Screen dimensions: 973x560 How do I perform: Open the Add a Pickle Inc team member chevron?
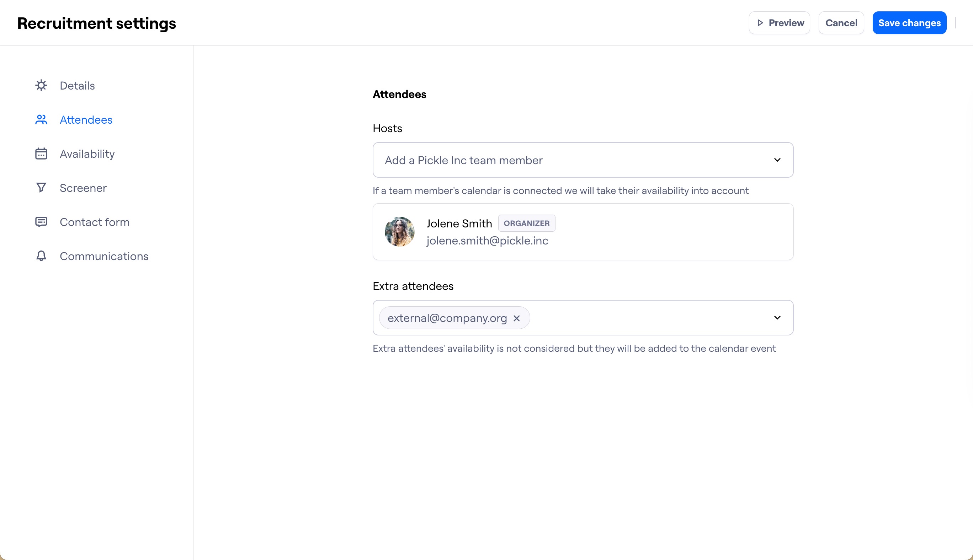pos(777,160)
